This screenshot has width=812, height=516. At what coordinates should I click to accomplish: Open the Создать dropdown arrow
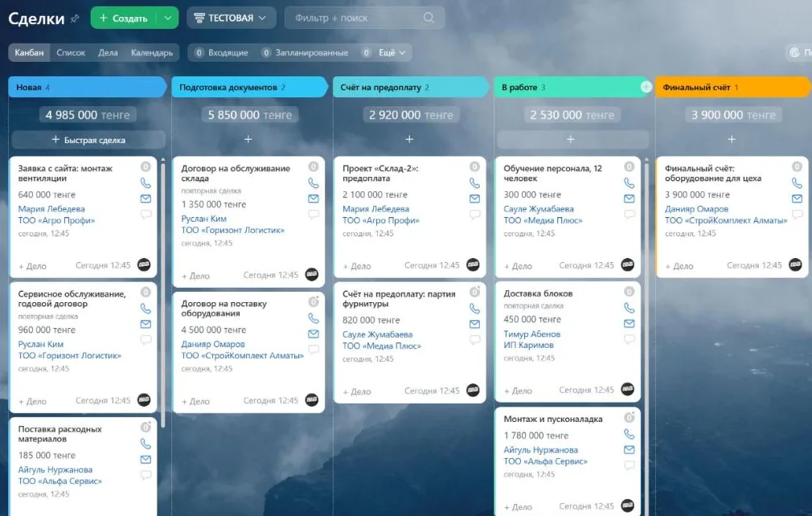pos(168,18)
